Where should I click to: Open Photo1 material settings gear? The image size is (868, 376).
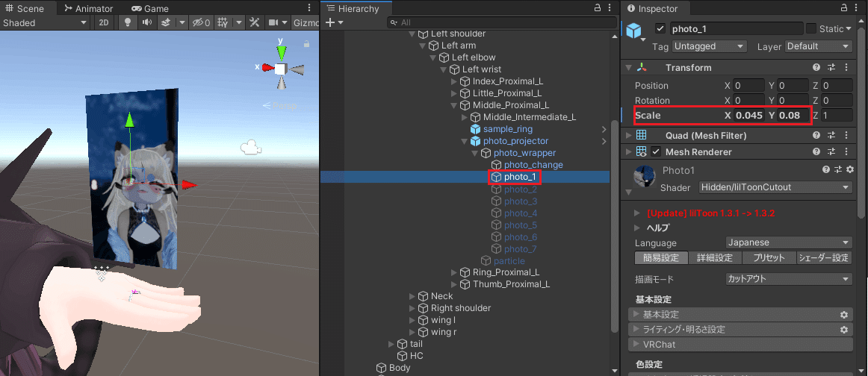(x=850, y=170)
